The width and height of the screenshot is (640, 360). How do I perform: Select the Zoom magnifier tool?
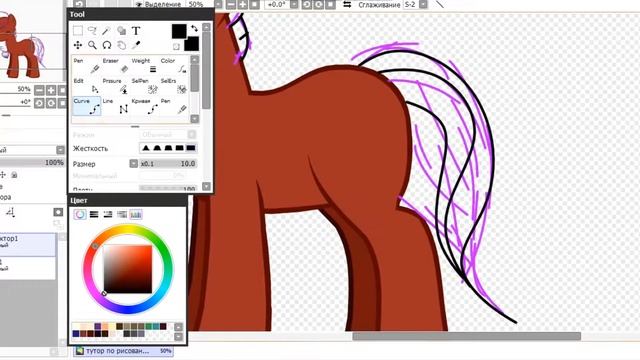point(92,45)
